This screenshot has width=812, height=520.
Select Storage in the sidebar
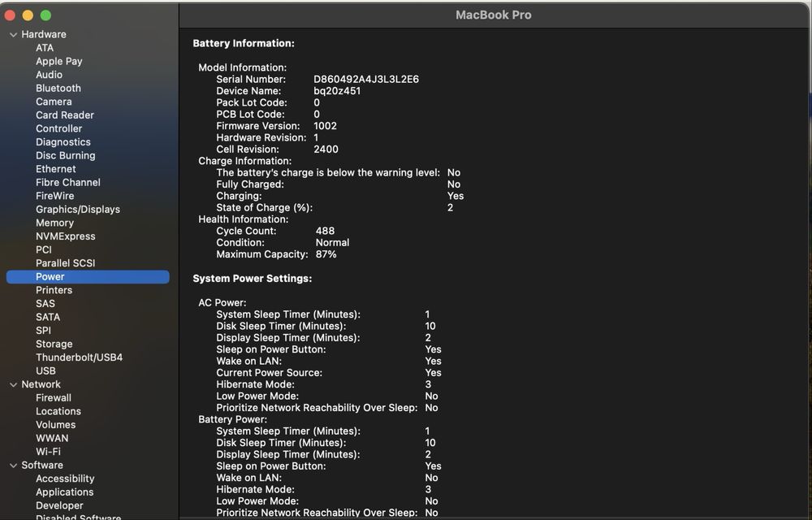54,344
